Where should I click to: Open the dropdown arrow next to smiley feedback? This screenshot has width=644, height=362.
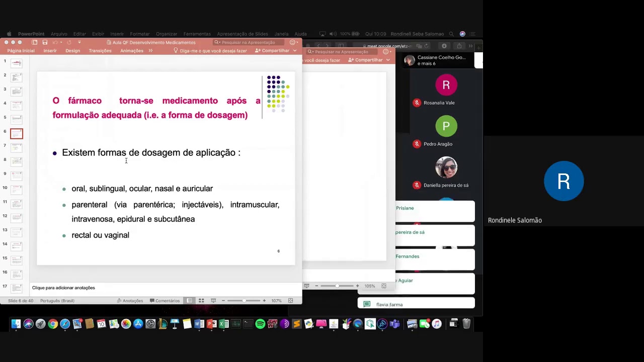click(297, 42)
